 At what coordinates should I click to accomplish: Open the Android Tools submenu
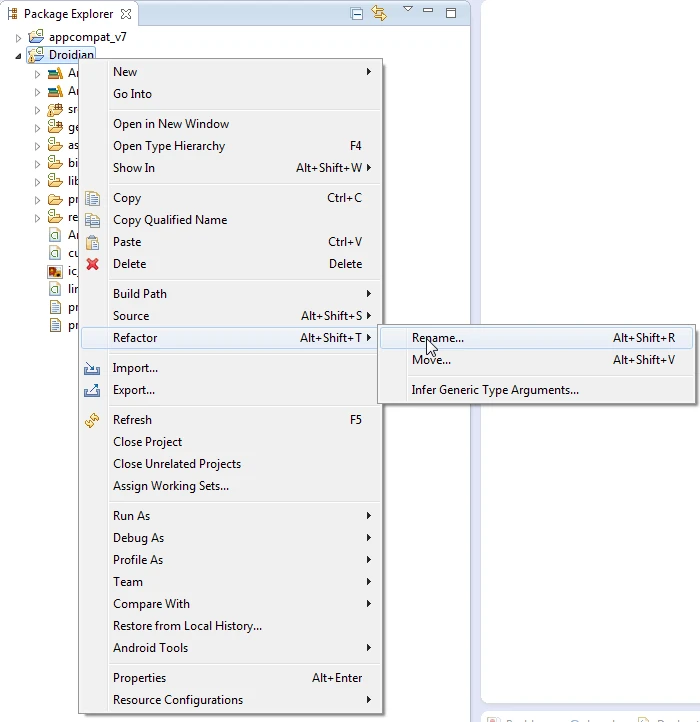pyautogui.click(x=232, y=648)
